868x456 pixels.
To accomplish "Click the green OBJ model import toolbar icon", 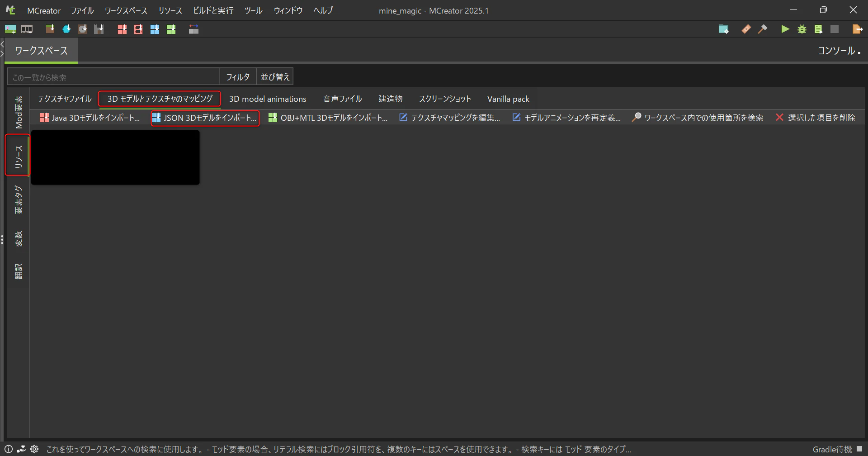I will (171, 29).
